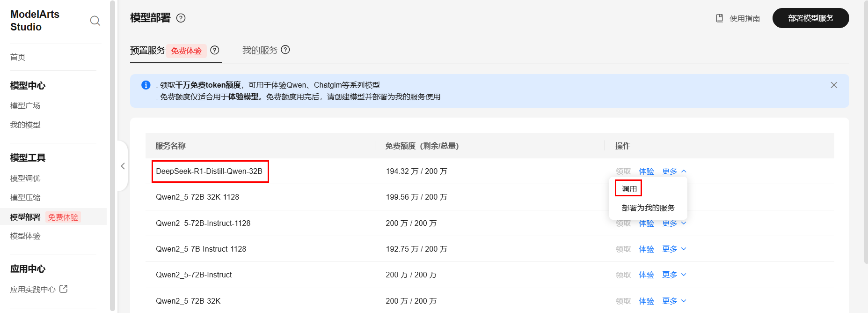868x313 pixels.
Task: Open 模型广场 in the sidebar
Action: [25, 105]
